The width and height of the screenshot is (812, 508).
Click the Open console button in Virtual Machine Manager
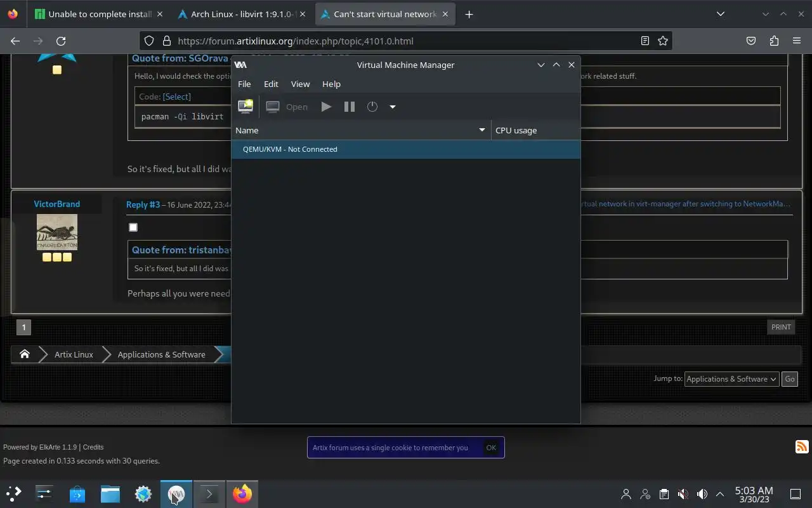tap(287, 107)
